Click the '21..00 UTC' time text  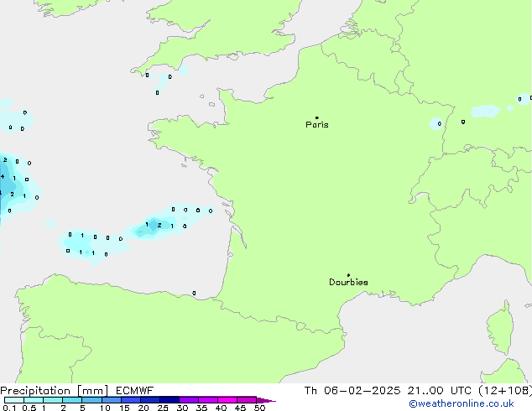pyautogui.click(x=440, y=391)
